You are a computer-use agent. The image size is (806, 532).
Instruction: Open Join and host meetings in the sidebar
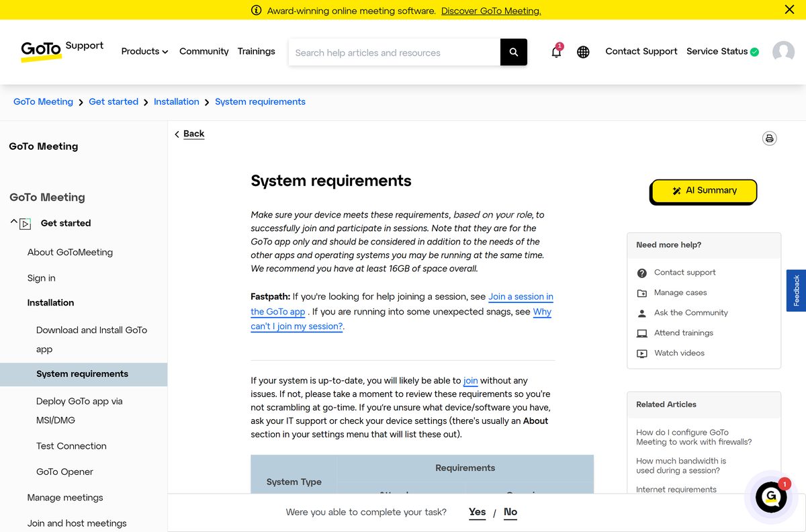[x=77, y=523]
